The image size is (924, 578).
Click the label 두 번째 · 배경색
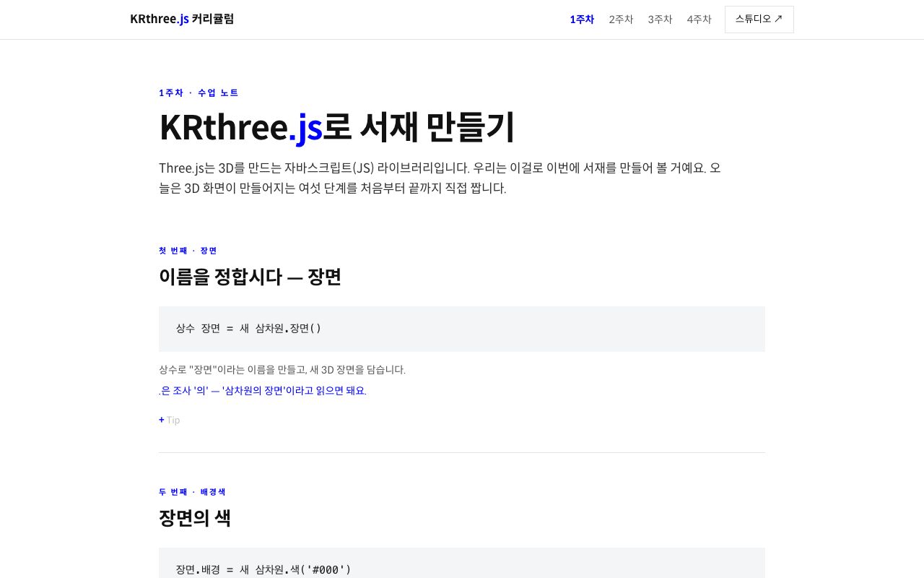(x=192, y=492)
